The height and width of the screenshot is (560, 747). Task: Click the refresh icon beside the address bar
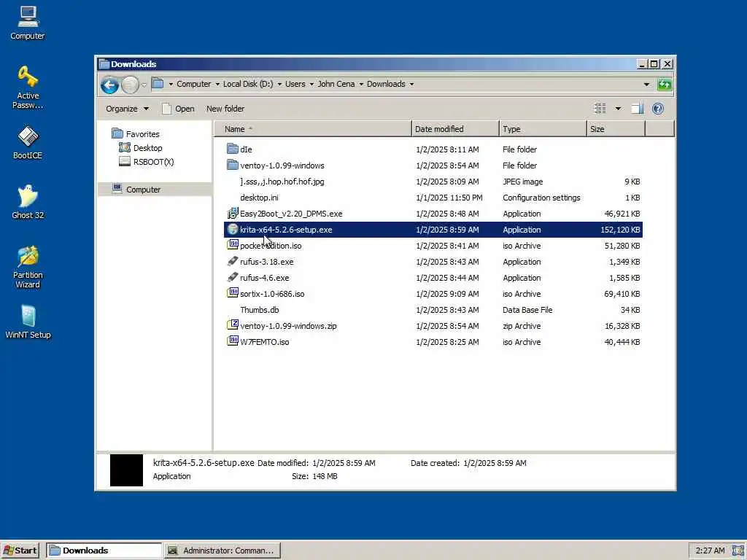[664, 85]
